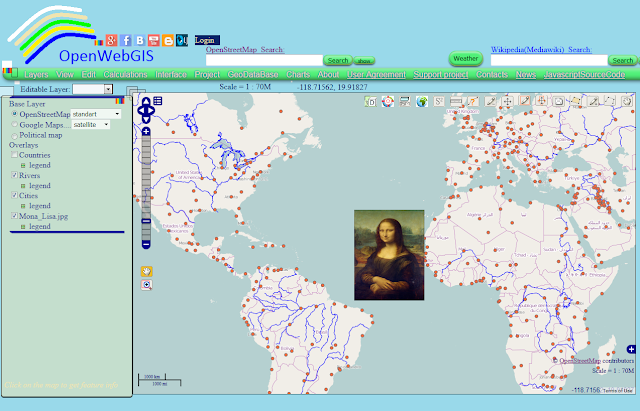
Task: Pan the map up with the arrow
Action: coord(146,101)
